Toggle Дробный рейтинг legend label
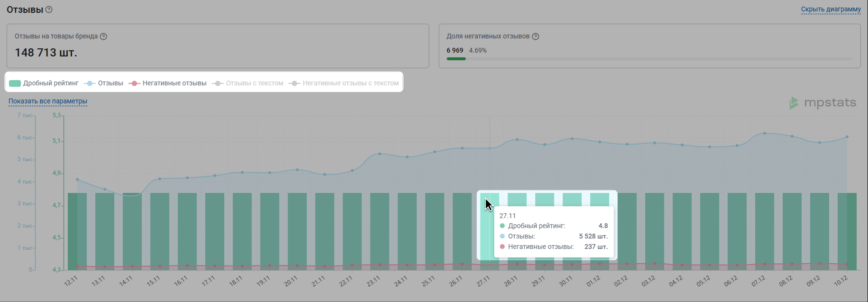 tap(51, 83)
